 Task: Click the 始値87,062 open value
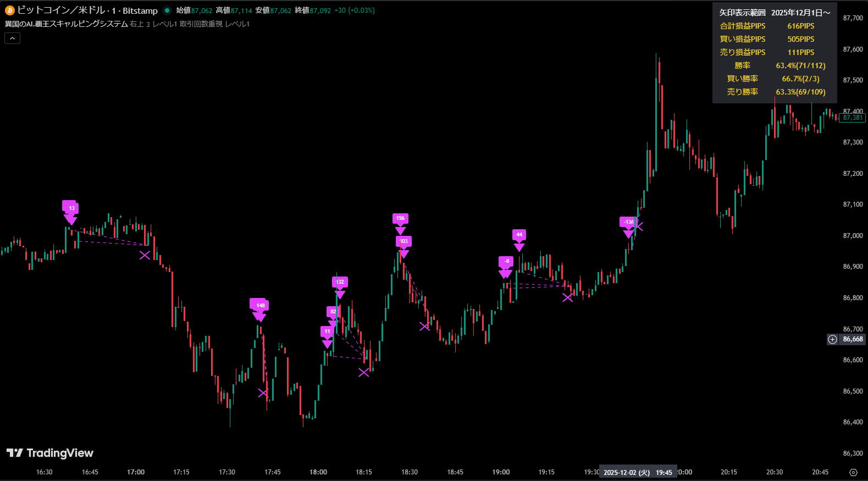(194, 10)
